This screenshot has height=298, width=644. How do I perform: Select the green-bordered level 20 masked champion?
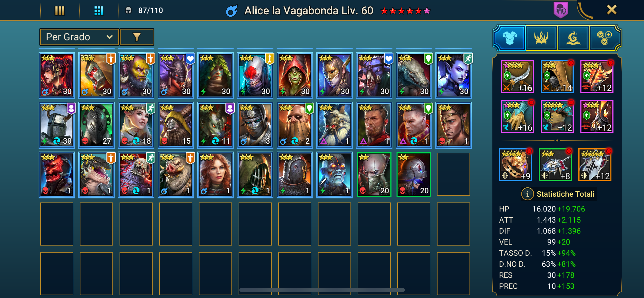(x=374, y=175)
